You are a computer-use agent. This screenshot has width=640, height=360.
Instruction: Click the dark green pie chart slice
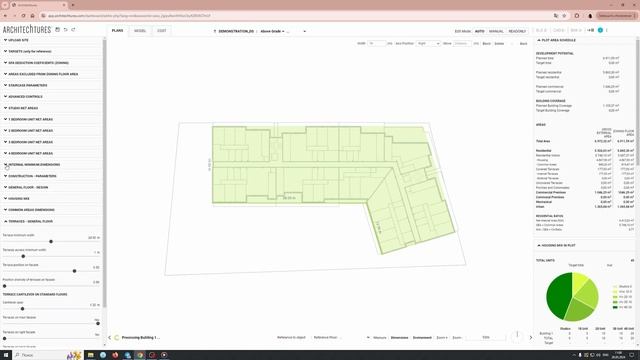click(558, 295)
